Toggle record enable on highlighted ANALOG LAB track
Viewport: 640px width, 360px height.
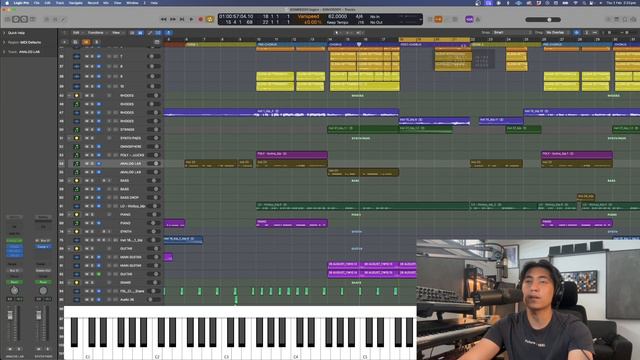[98, 164]
